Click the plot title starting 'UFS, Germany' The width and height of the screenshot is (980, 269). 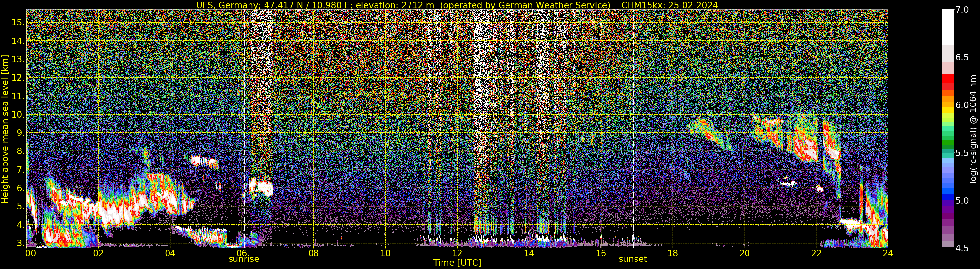[457, 5]
